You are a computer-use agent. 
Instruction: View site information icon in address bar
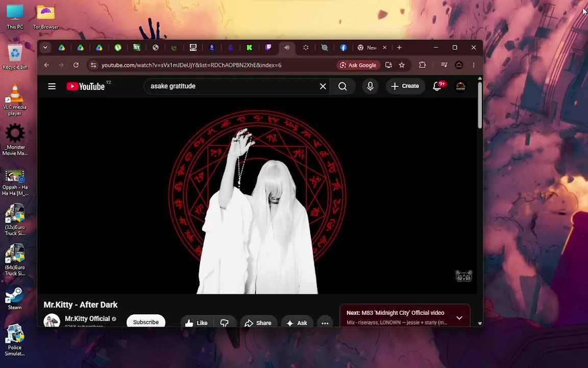tap(93, 65)
